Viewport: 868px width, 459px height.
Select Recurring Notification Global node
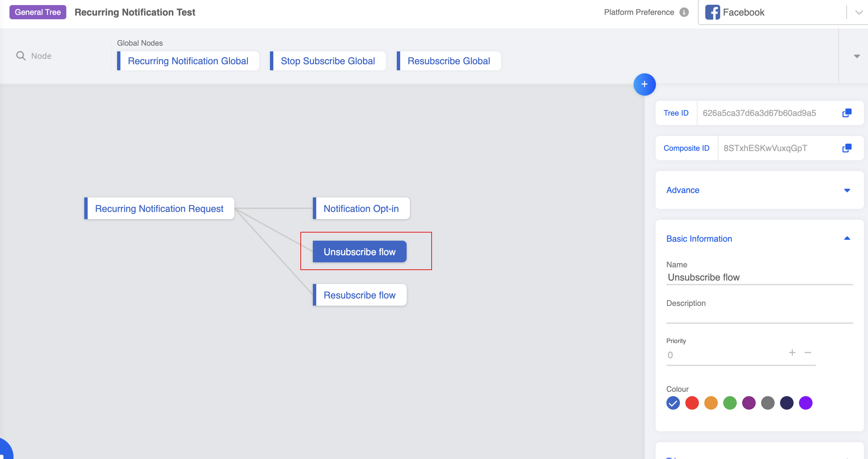188,61
